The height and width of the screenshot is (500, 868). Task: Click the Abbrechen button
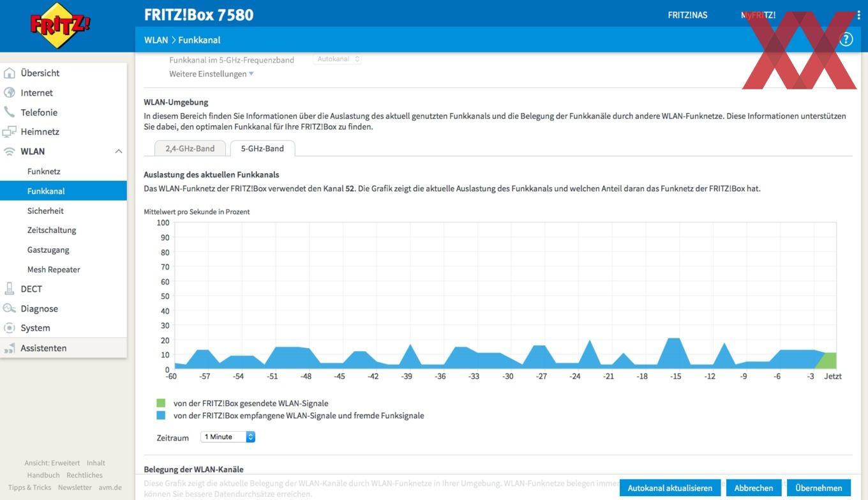point(754,488)
